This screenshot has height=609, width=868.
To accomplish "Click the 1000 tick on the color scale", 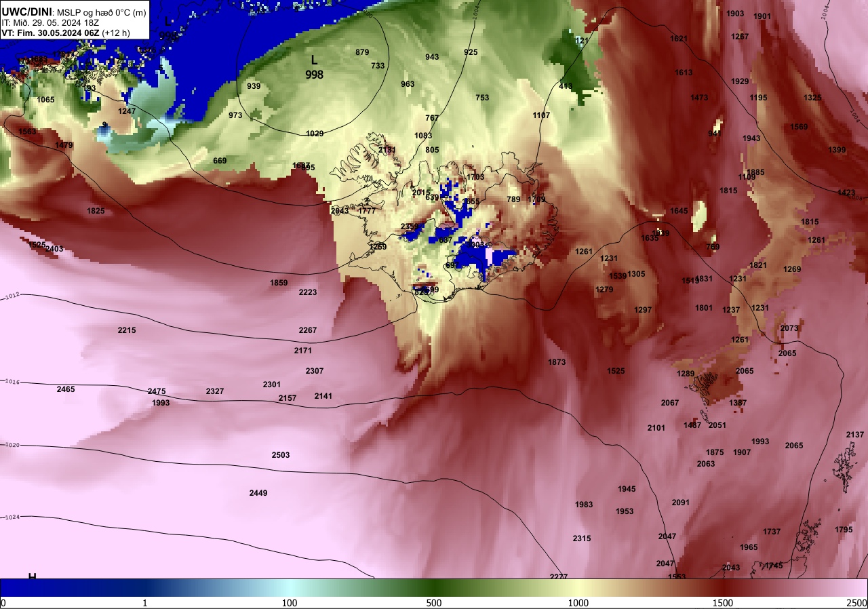I will tap(578, 603).
